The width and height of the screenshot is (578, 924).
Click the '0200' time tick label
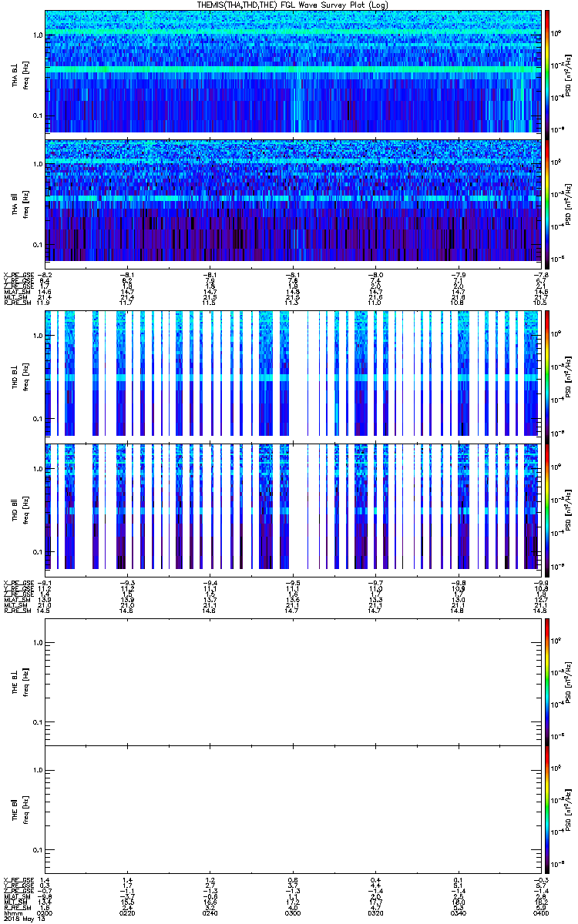45,912
